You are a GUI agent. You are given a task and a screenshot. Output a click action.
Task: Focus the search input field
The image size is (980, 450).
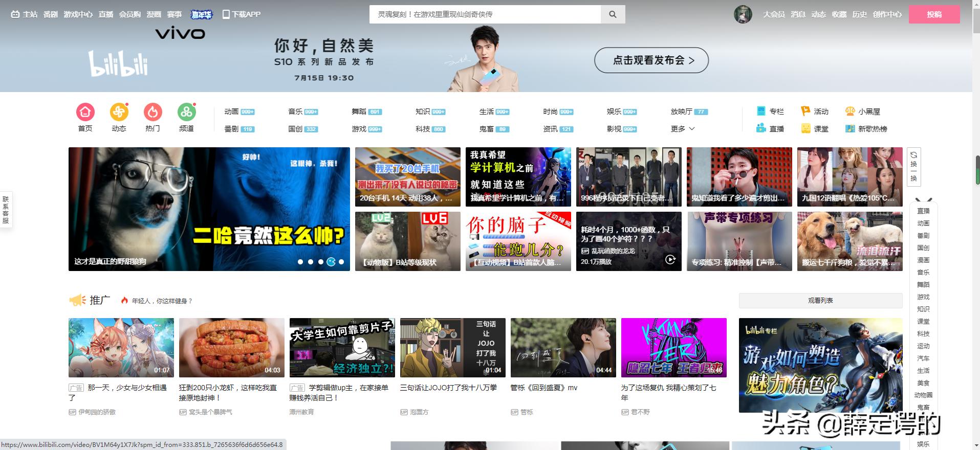click(485, 14)
